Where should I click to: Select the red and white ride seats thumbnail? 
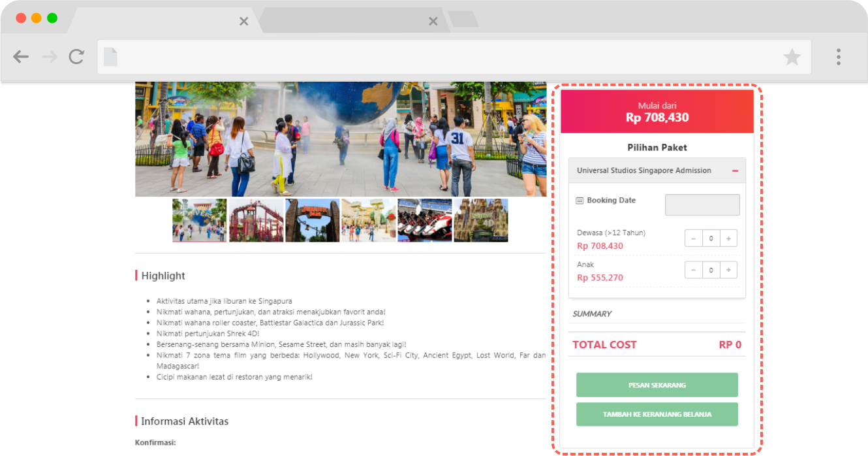click(x=425, y=220)
